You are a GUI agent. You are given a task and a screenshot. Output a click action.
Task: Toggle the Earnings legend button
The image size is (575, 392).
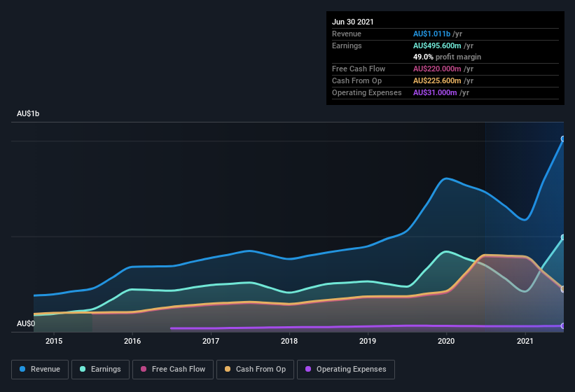click(x=100, y=370)
